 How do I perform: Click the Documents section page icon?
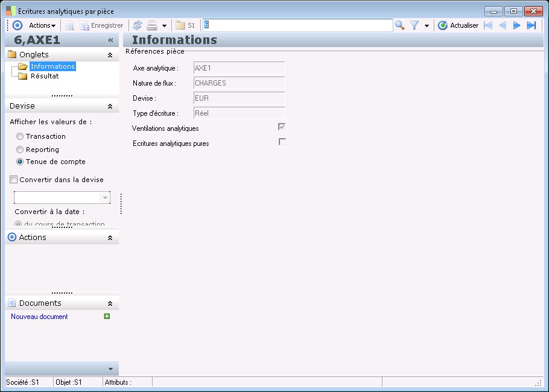coord(12,303)
